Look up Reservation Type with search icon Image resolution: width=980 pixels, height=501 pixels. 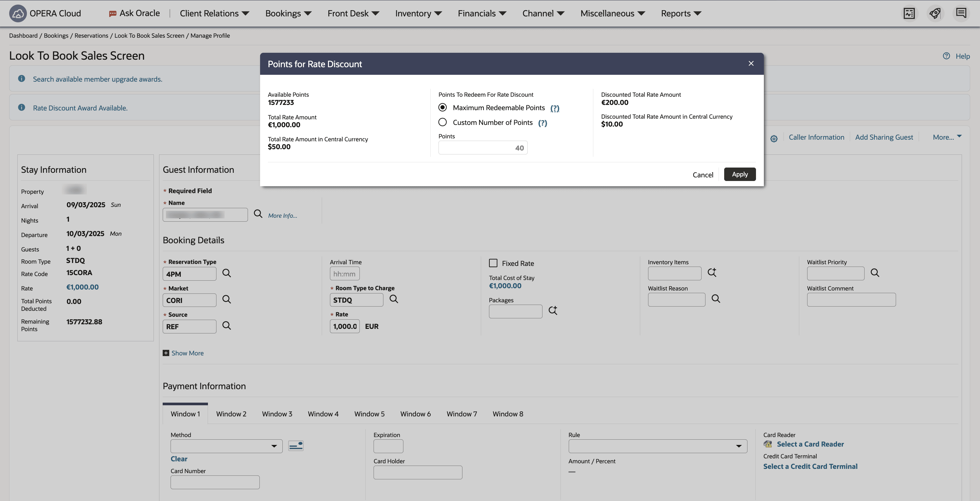(x=227, y=273)
